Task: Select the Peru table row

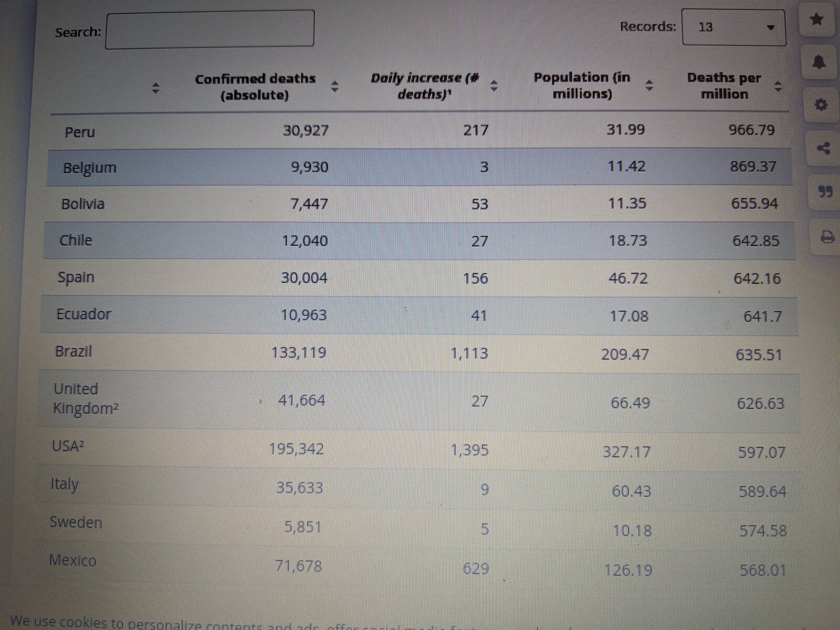Action: 419,131
